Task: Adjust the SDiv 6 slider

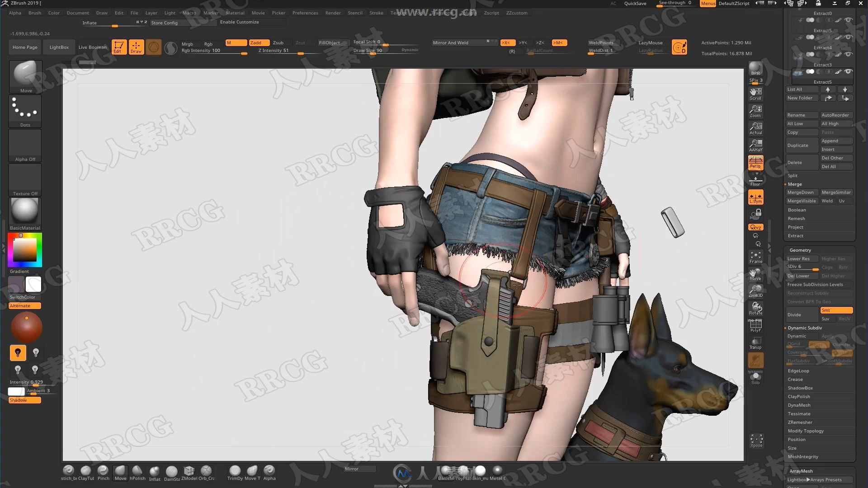Action: (x=802, y=267)
